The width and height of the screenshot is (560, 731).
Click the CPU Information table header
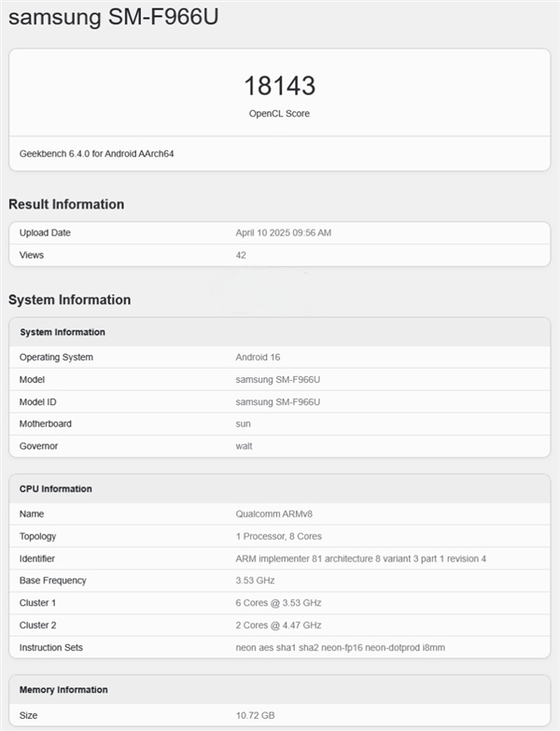tap(56, 489)
